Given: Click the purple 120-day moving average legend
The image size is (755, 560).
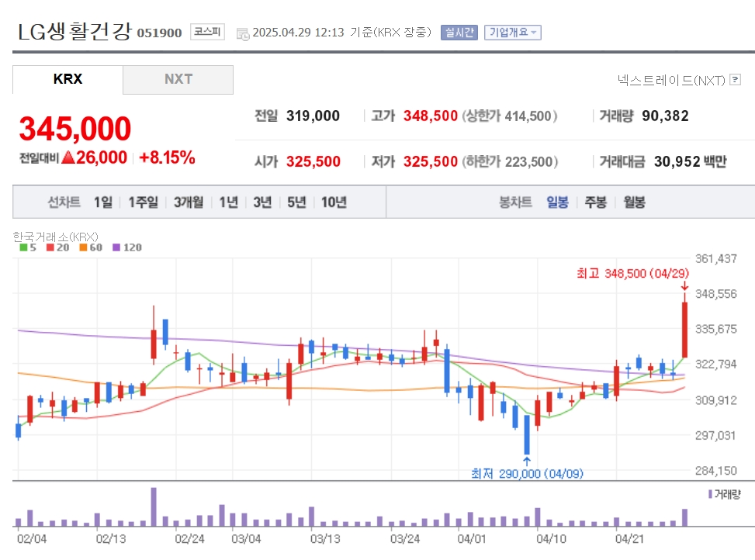Looking at the screenshot, I should click(127, 247).
